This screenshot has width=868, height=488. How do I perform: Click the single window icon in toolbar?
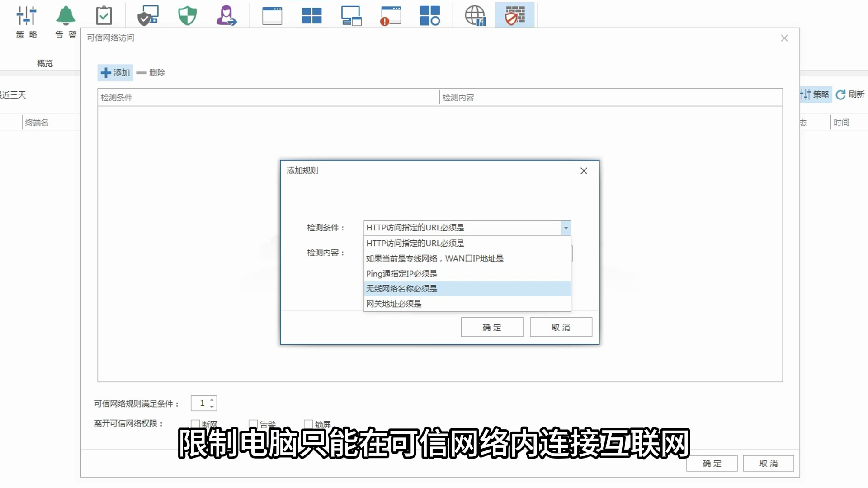coord(272,15)
